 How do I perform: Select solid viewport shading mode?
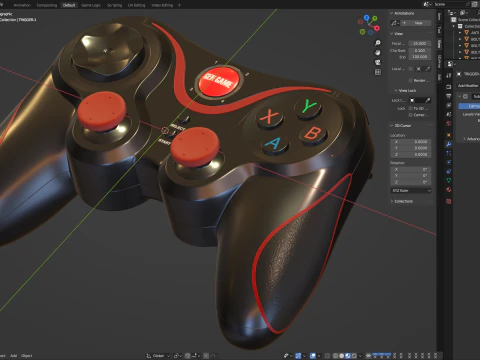pyautogui.click(x=342, y=356)
